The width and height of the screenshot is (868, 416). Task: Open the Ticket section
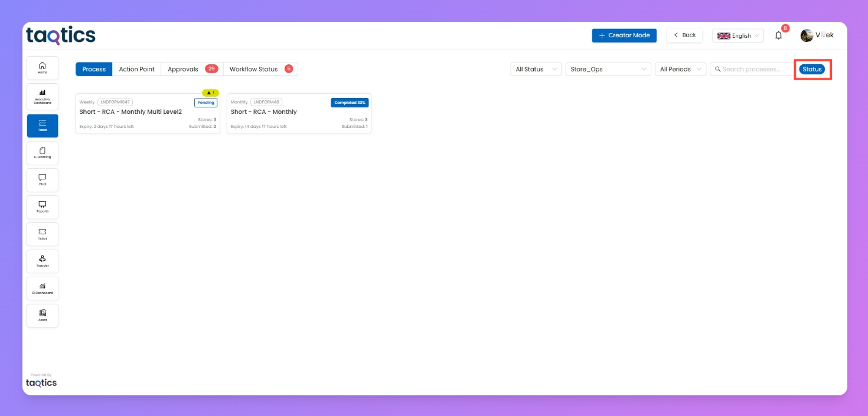point(43,234)
